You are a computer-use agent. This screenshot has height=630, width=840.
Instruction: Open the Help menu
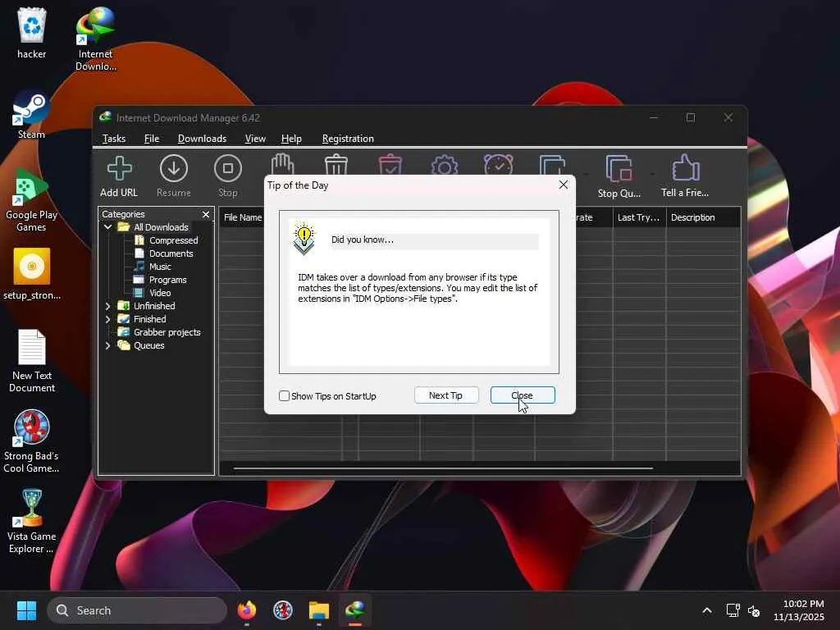point(291,139)
